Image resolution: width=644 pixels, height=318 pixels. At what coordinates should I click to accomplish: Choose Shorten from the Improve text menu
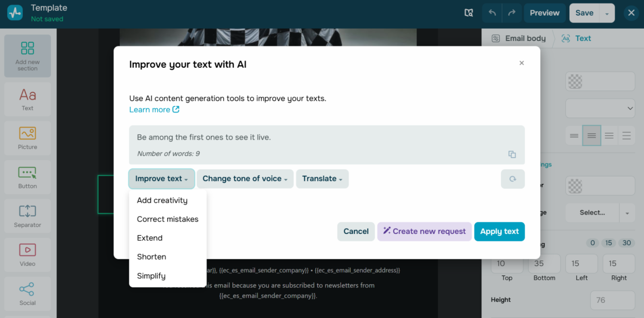[151, 257]
